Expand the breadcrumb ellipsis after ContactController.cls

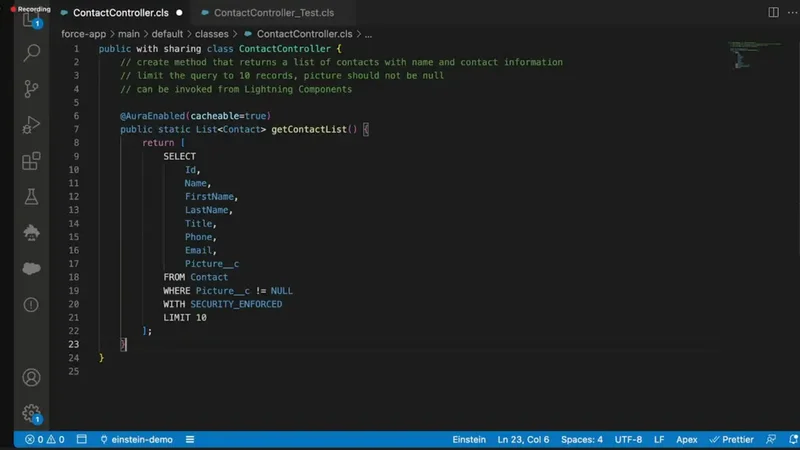(368, 34)
